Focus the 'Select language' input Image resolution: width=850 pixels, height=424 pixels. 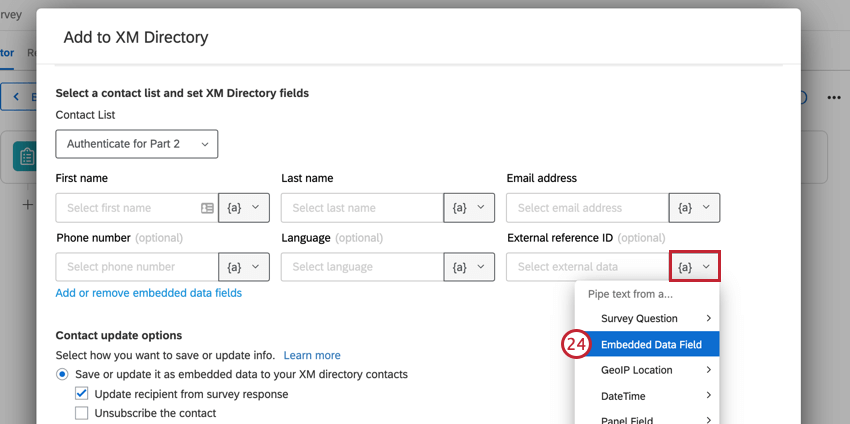(362, 267)
